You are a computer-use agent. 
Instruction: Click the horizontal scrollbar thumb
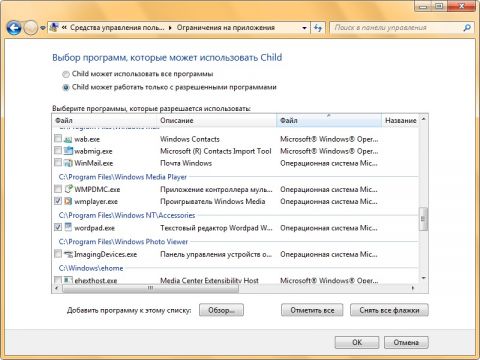151,288
